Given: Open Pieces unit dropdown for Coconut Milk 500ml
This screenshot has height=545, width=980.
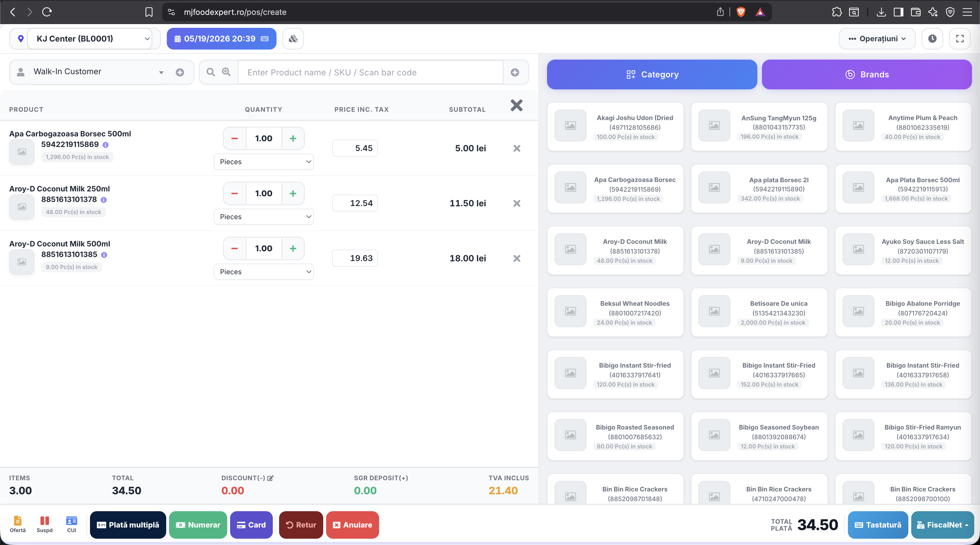Looking at the screenshot, I should 264,272.
